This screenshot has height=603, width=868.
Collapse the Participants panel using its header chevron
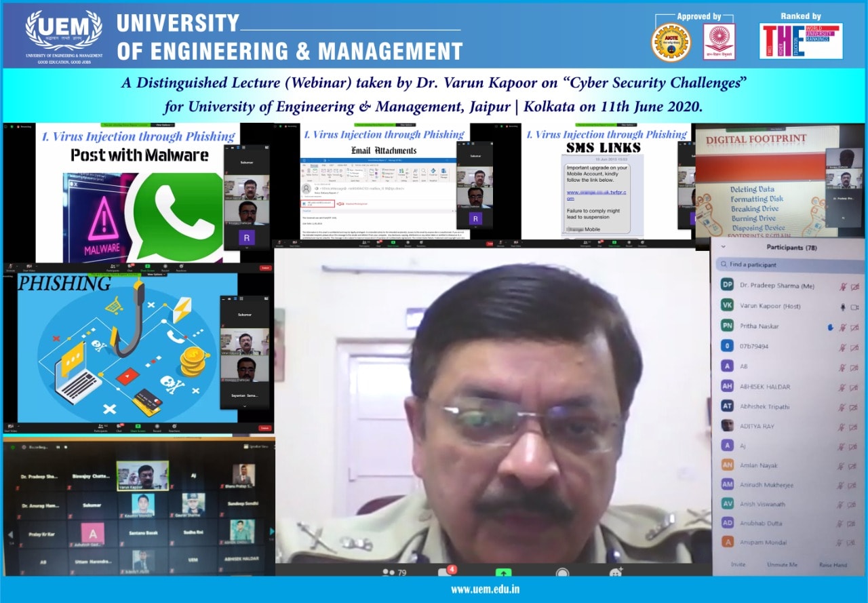coord(723,248)
